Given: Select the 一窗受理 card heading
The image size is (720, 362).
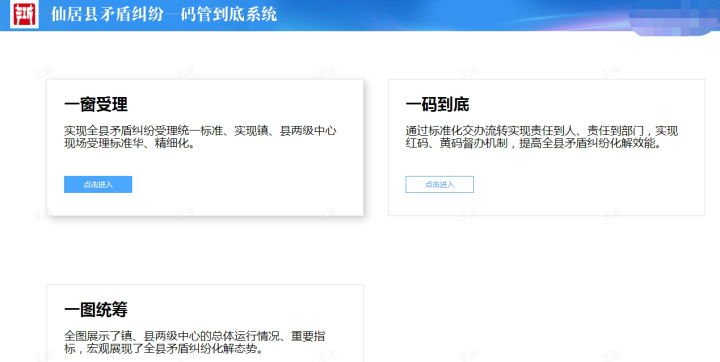Looking at the screenshot, I should coord(96,104).
